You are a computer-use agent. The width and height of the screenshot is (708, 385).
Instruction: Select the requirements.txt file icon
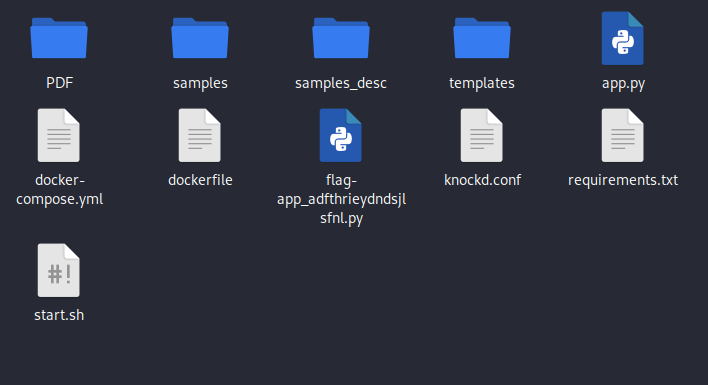click(623, 135)
